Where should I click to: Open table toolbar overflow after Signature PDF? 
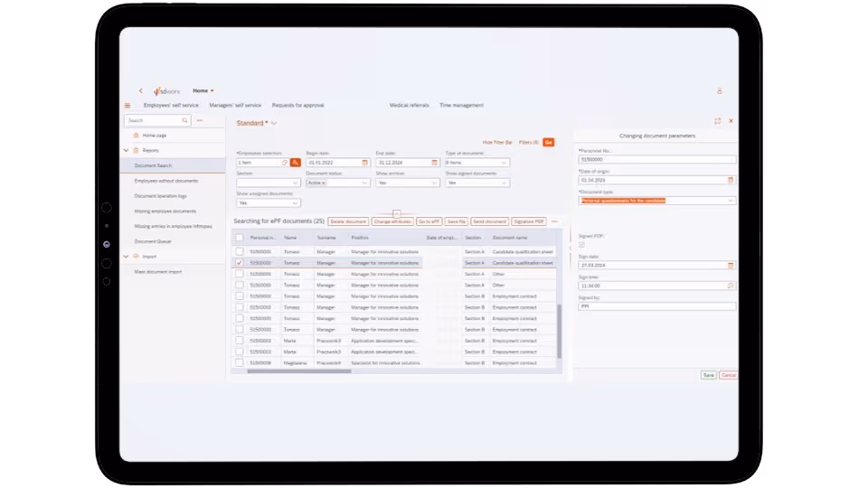554,221
